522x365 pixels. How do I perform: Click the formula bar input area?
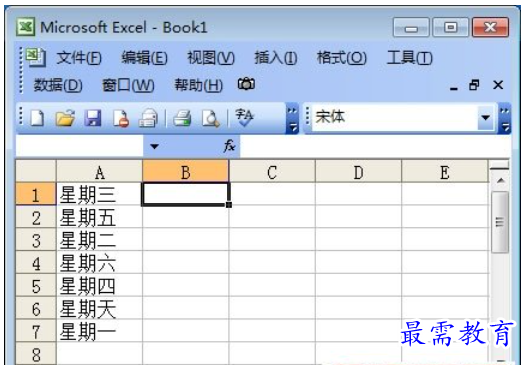coord(375,146)
